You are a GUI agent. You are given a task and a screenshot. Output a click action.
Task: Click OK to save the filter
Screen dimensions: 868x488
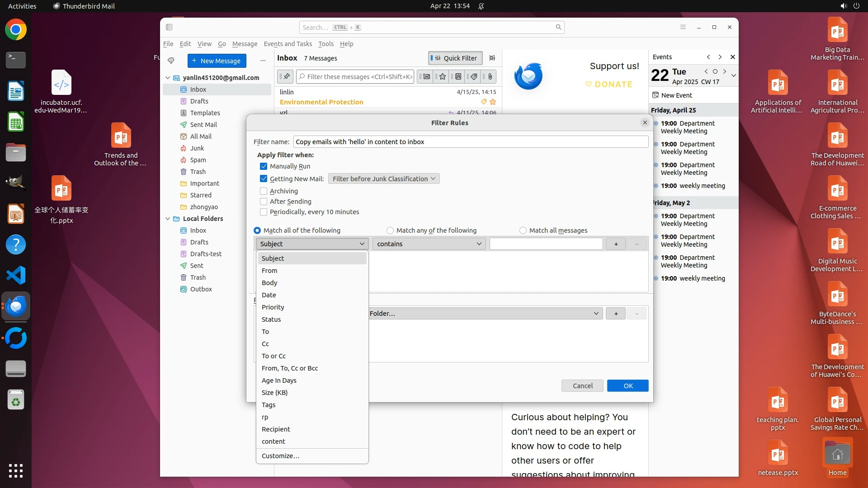(x=627, y=385)
